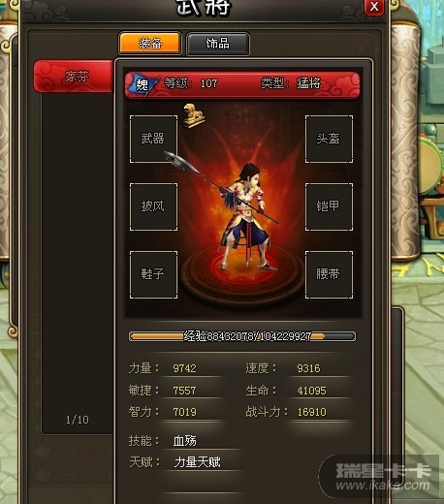Click the 力量 strength value 9742
This screenshot has width=444, height=504.
click(184, 368)
